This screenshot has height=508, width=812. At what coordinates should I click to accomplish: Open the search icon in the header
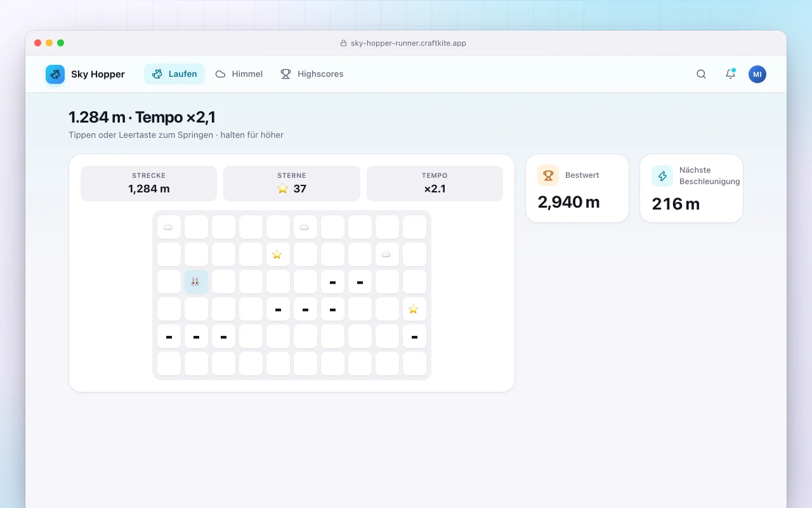coord(701,74)
